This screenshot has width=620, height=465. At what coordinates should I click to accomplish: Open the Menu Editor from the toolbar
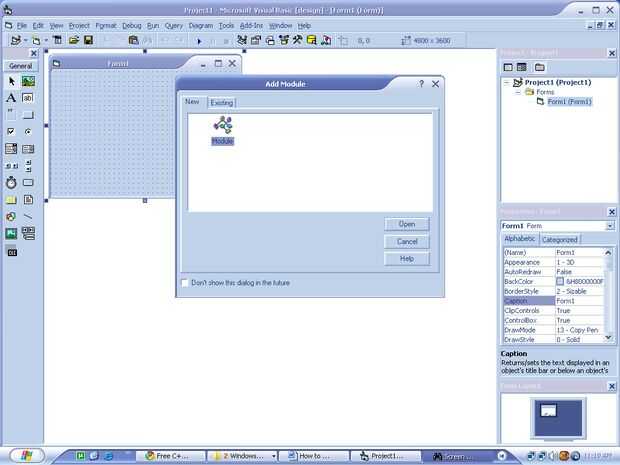(57, 40)
